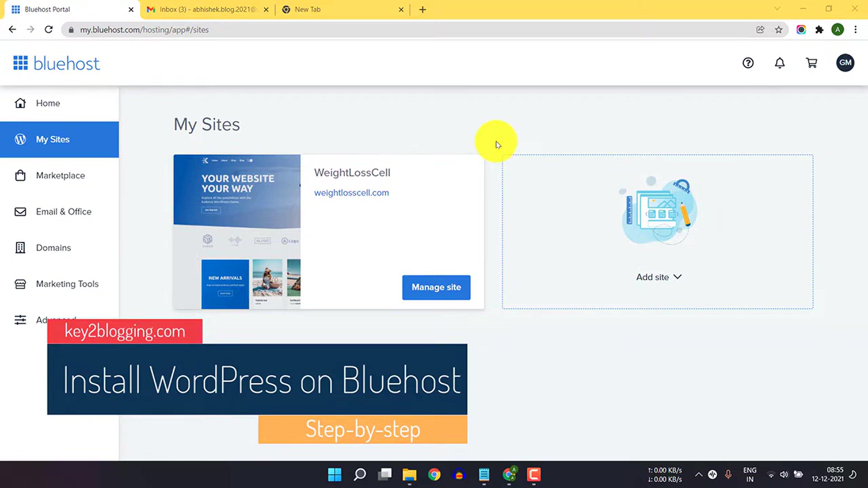Screen dimensions: 868x488
Task: Open the Chrome profile avatar A
Action: coord(838,29)
